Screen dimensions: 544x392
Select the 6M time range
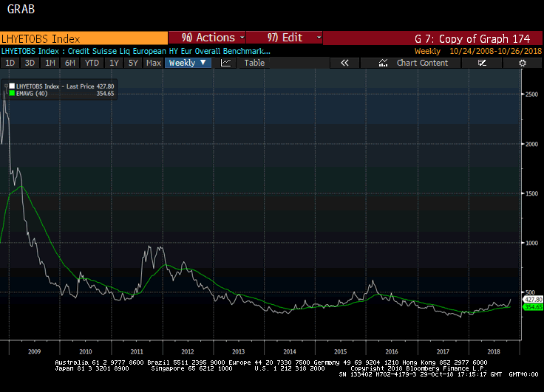[x=69, y=63]
